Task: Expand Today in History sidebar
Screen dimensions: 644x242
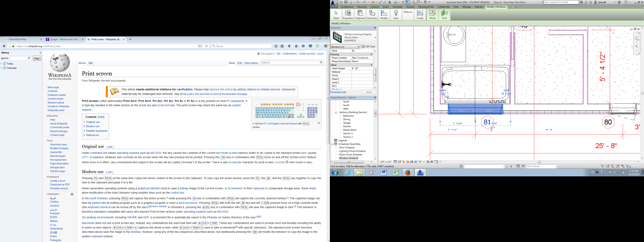Action: point(2,64)
